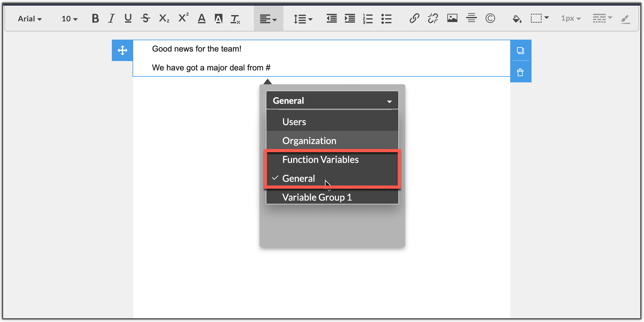Select Variable Group 1 option
Viewport: 644px width, 322px height.
point(317,197)
